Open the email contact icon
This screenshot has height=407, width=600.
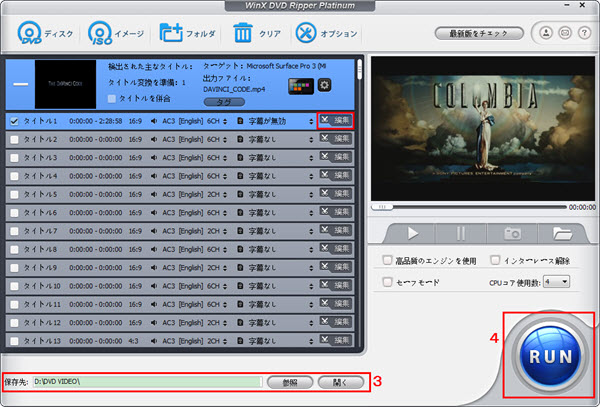tap(565, 33)
